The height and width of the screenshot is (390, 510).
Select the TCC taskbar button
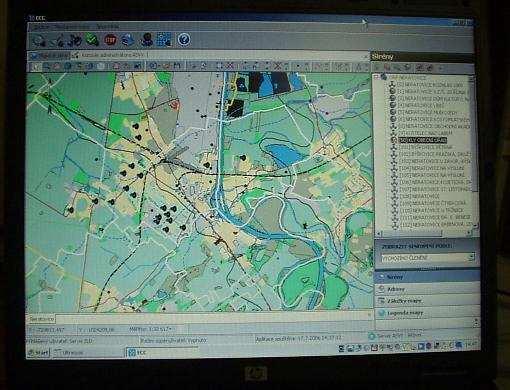click(x=162, y=352)
